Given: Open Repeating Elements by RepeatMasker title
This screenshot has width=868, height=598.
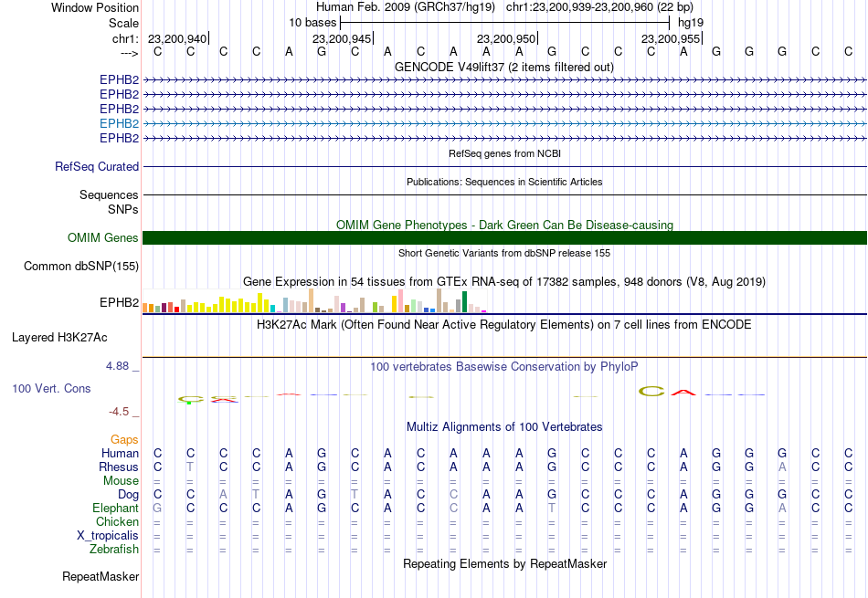Looking at the screenshot, I should coord(504,563).
